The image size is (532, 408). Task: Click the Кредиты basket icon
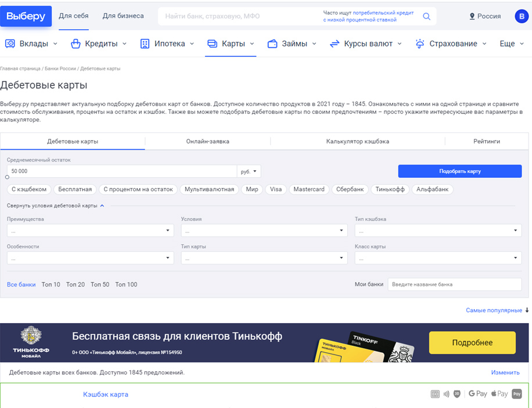pos(76,44)
